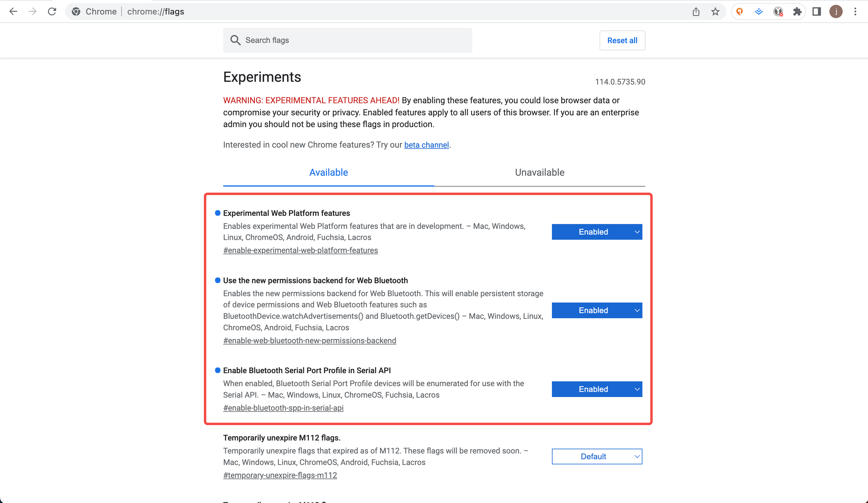
Task: Open the Experimental Web Platform features dropdown
Action: pyautogui.click(x=597, y=232)
